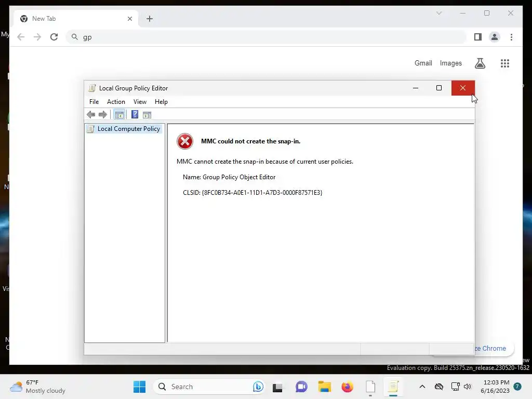This screenshot has width=532, height=399.
Task: Toggle Show/Hide Console Tree toolbar icon
Action: (x=119, y=115)
